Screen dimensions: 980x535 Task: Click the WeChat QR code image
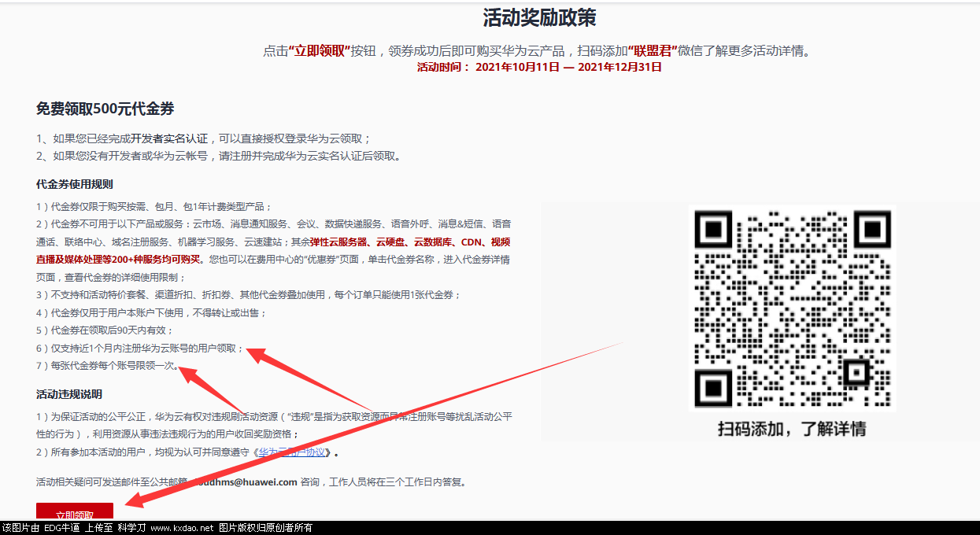click(x=792, y=308)
